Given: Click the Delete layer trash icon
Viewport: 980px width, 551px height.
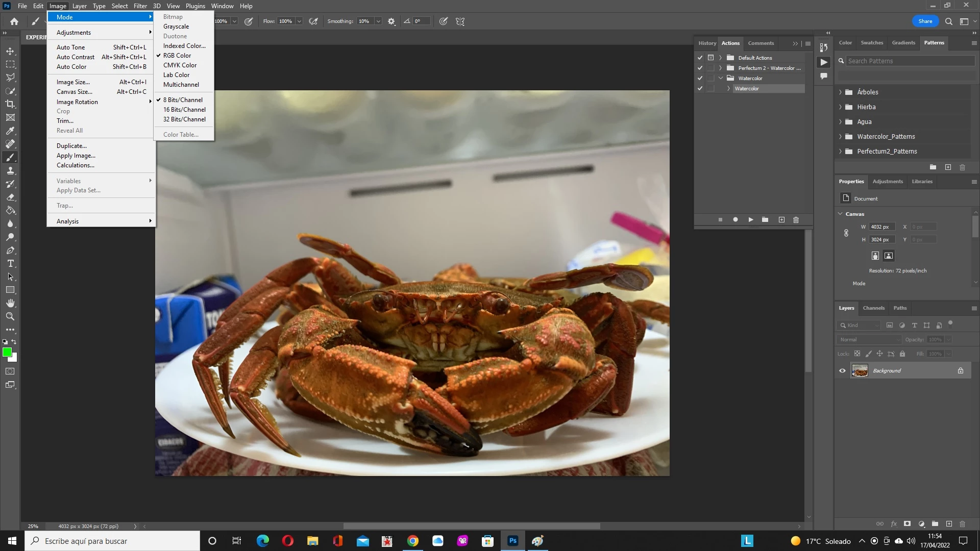Looking at the screenshot, I should tap(963, 524).
